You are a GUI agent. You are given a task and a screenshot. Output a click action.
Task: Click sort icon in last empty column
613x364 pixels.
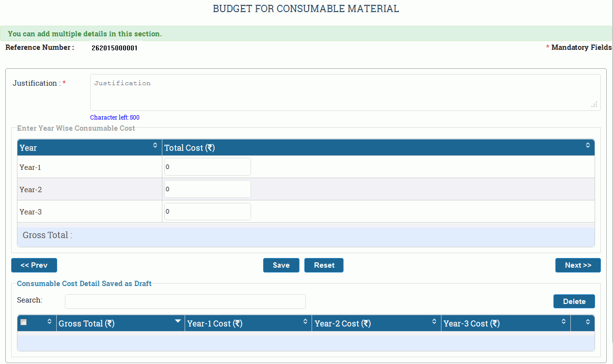(588, 321)
